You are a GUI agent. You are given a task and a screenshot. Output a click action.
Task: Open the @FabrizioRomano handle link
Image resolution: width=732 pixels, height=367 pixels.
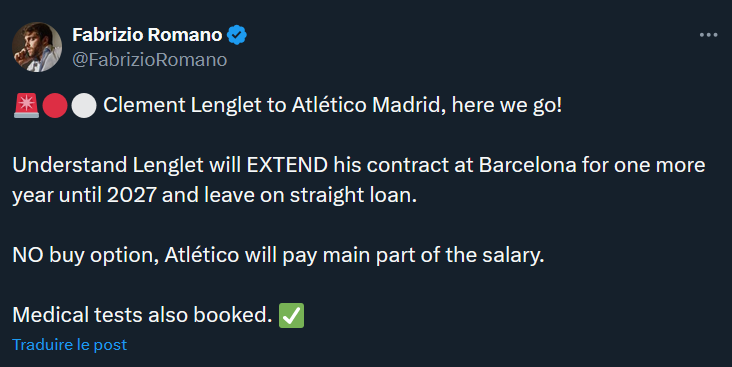(x=150, y=60)
